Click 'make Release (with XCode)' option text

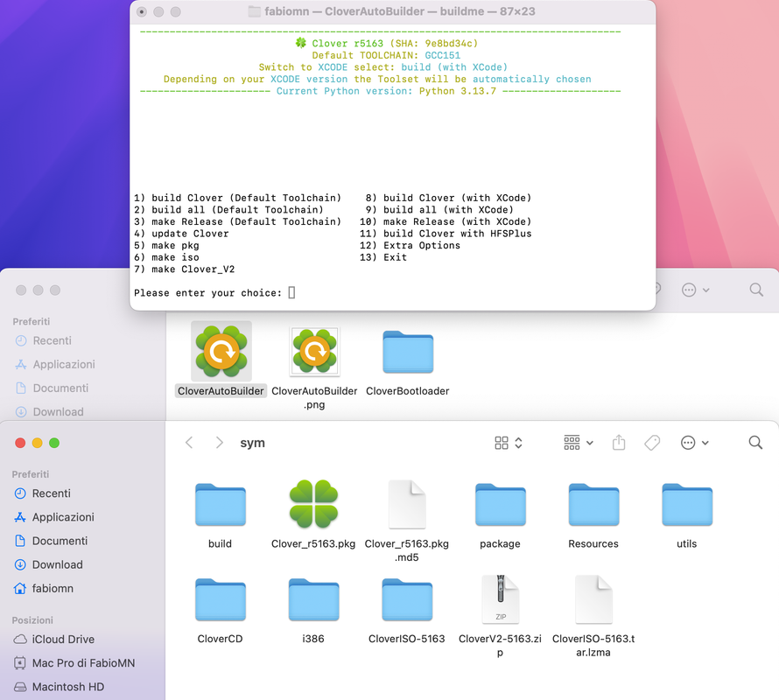(457, 221)
